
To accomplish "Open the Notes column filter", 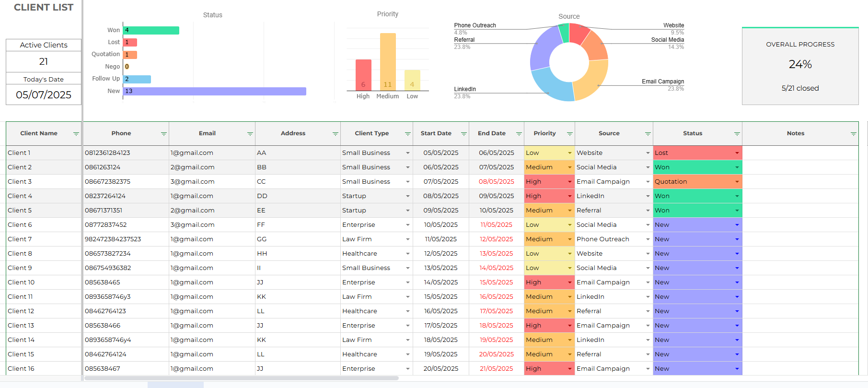I will click(853, 134).
